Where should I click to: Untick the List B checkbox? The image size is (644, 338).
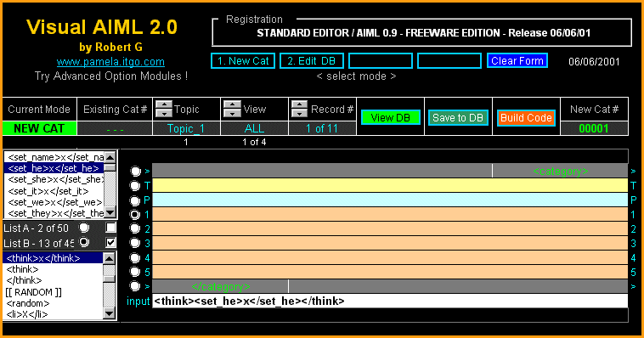click(x=110, y=242)
